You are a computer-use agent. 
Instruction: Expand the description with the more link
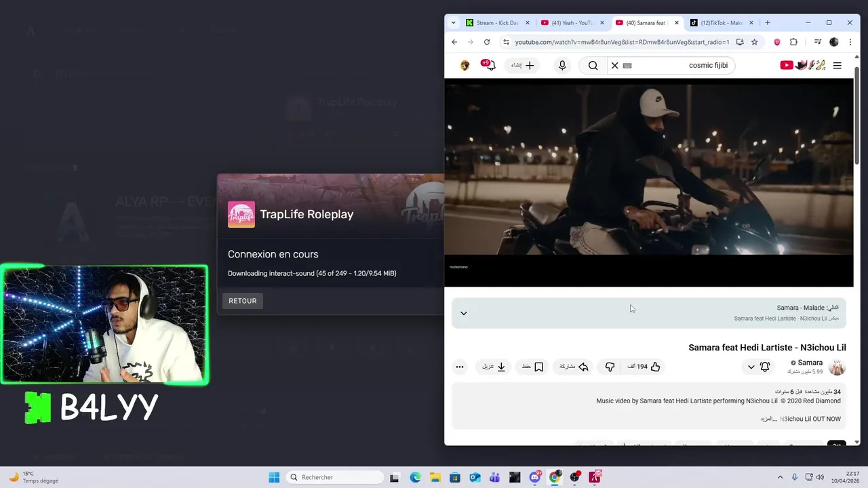tap(769, 419)
